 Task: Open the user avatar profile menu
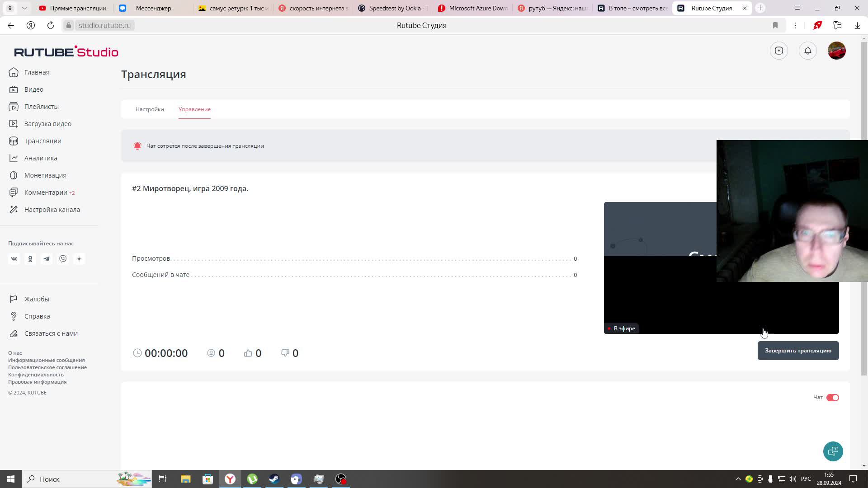tap(836, 51)
